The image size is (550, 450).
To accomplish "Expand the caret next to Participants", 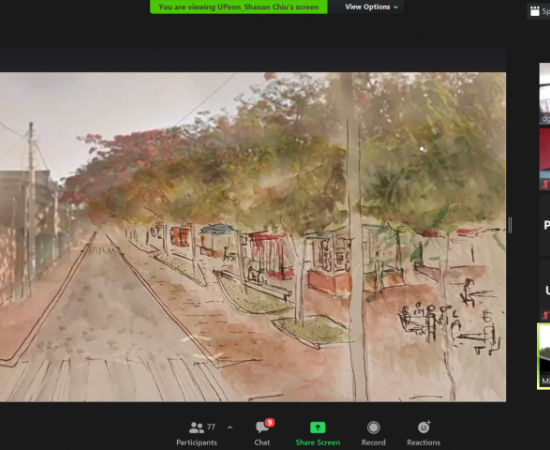I will pos(230,428).
